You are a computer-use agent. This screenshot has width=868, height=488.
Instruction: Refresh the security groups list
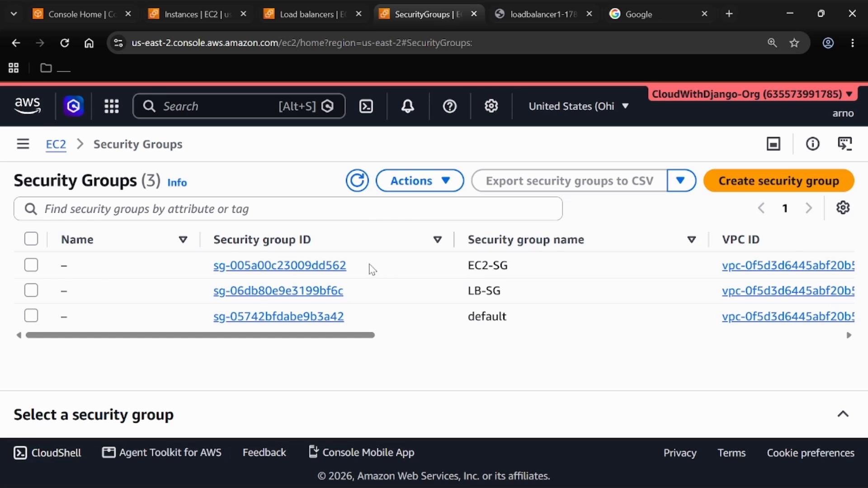coord(357,181)
